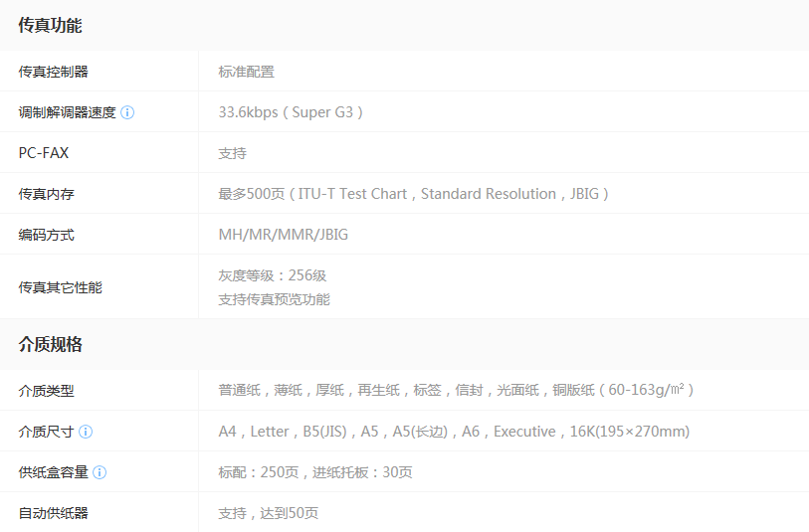Click the info icon beside 调制解调器速度
The image size is (809, 532).
[x=127, y=112]
